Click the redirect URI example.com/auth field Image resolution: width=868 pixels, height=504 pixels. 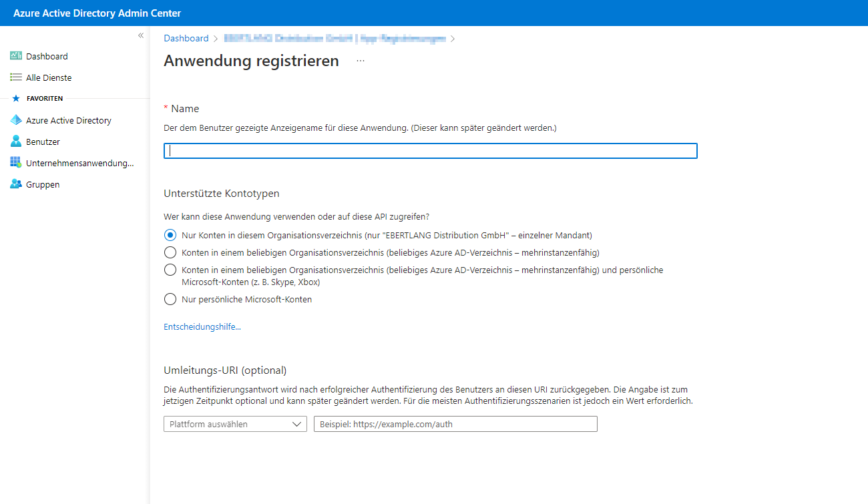click(455, 424)
